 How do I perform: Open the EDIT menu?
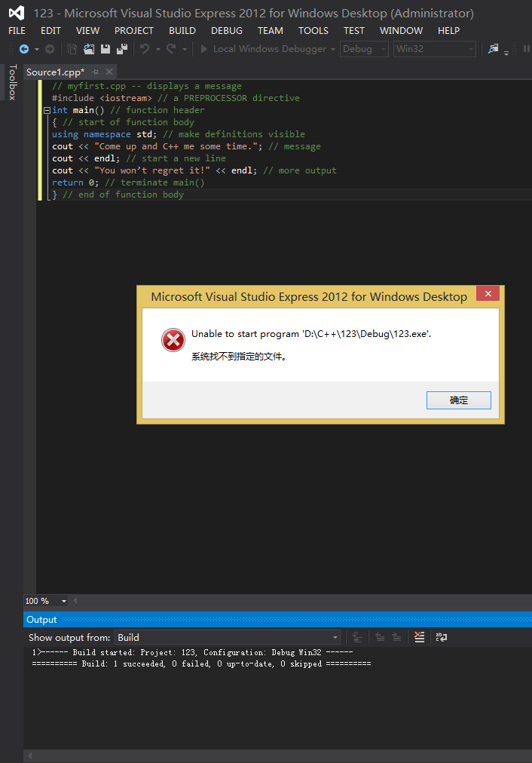click(x=50, y=31)
